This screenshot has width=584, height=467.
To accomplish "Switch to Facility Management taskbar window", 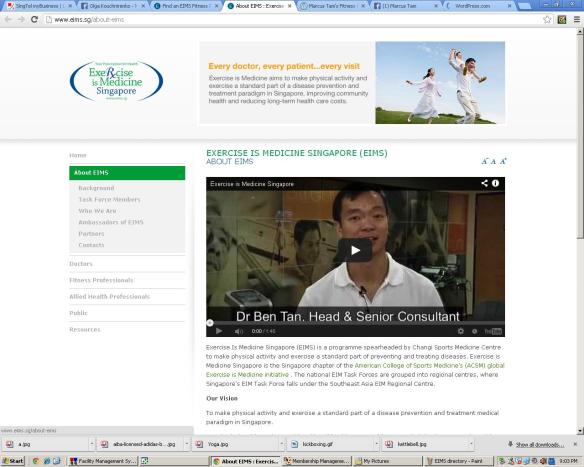I will pos(103,461).
